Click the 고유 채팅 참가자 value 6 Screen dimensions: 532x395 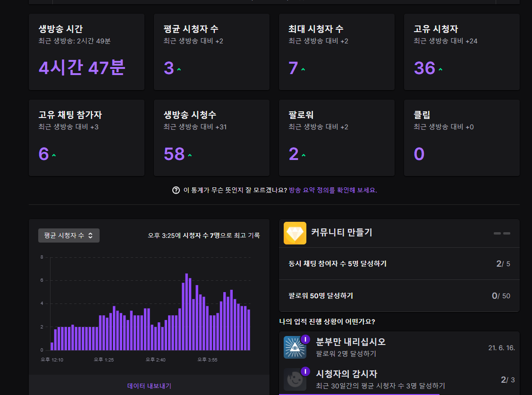point(44,154)
